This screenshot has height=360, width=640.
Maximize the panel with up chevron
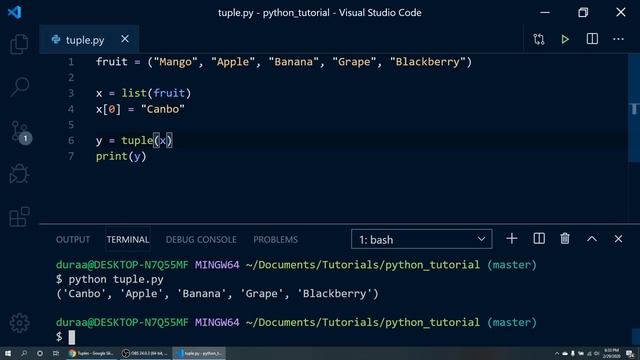[x=592, y=239]
